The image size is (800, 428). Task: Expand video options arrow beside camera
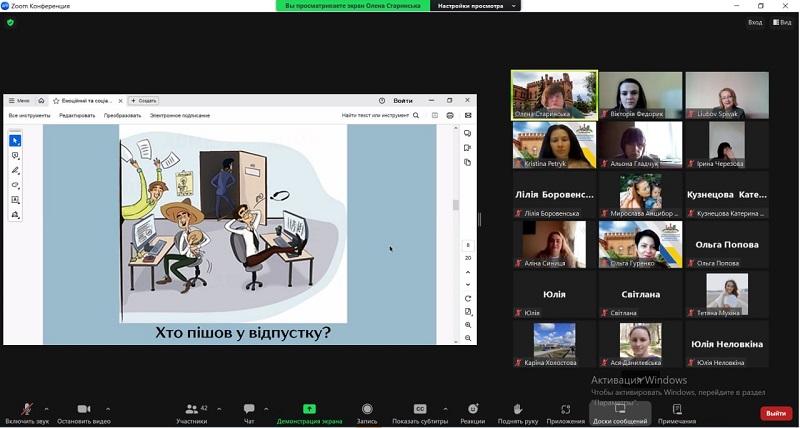point(108,408)
